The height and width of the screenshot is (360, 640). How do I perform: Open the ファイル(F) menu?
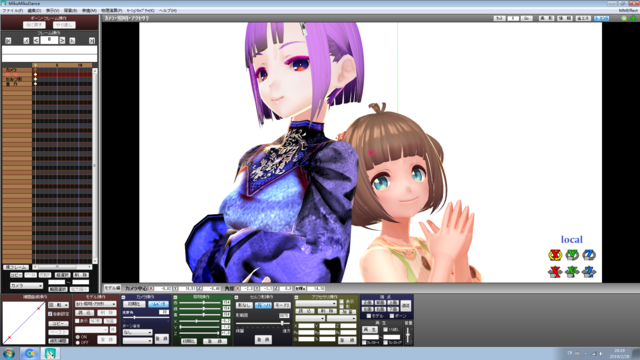point(13,11)
